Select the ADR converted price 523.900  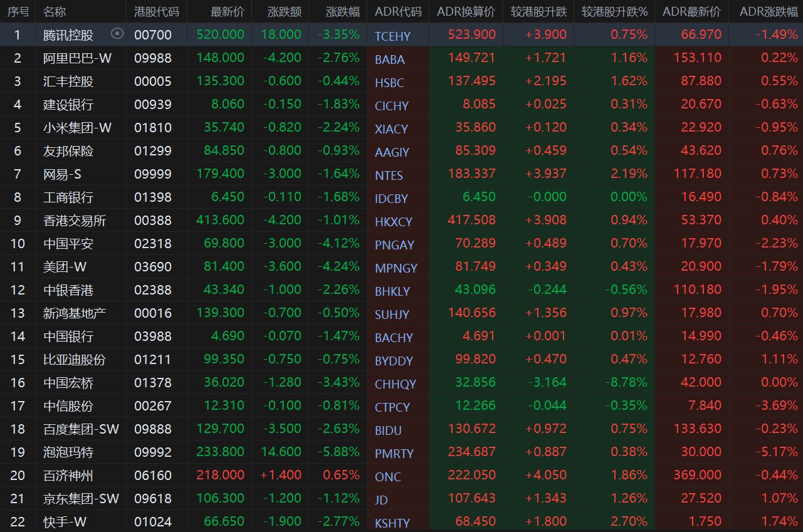[472, 35]
